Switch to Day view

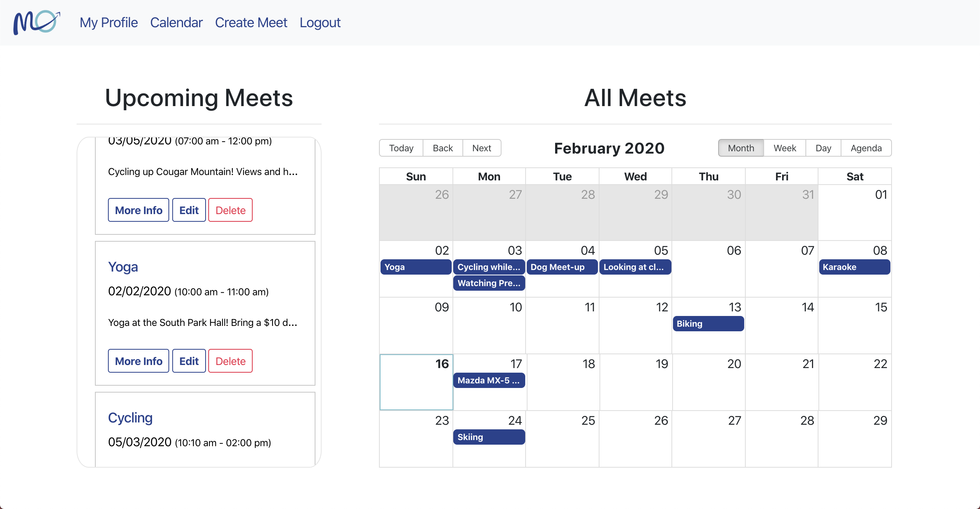(823, 148)
